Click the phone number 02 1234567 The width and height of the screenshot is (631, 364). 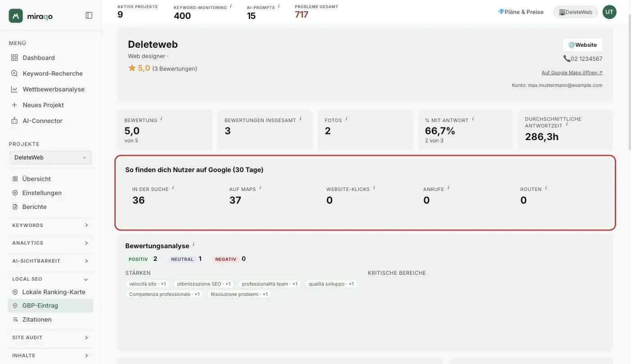[x=583, y=59]
